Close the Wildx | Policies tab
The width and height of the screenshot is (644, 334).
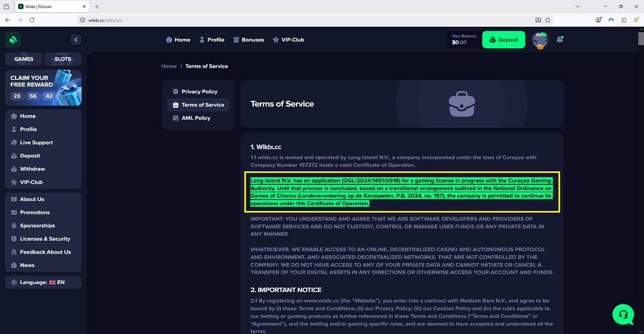coord(83,6)
